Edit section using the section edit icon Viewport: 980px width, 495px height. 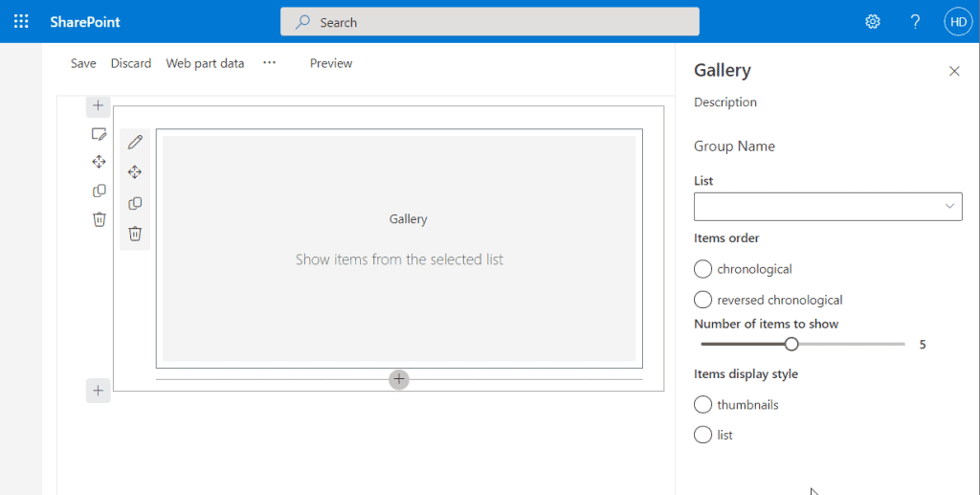pos(99,134)
